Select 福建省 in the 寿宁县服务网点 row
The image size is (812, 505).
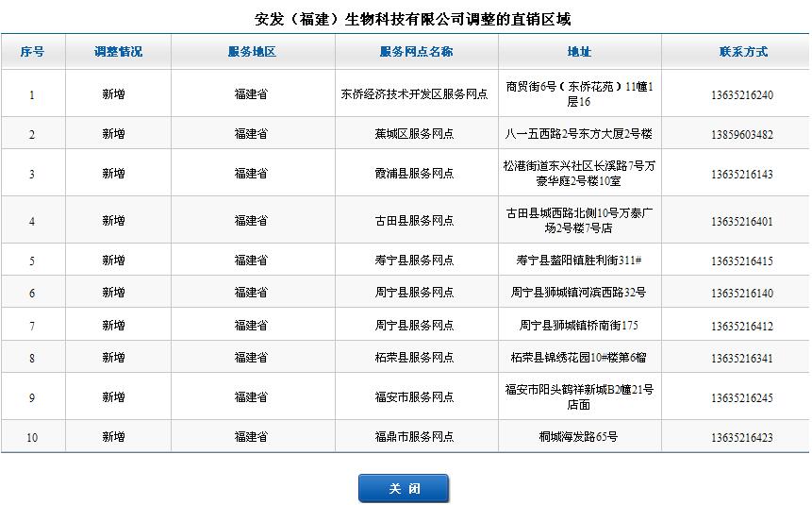click(x=251, y=260)
